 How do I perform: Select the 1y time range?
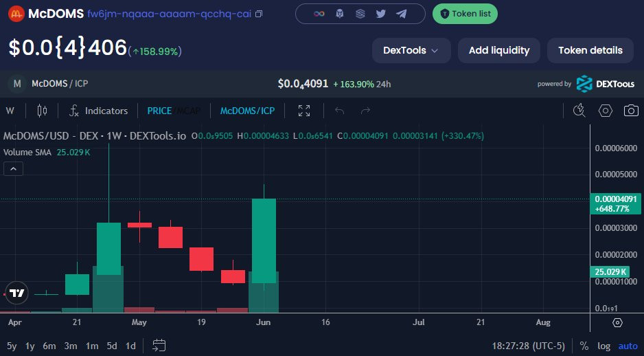click(30, 346)
